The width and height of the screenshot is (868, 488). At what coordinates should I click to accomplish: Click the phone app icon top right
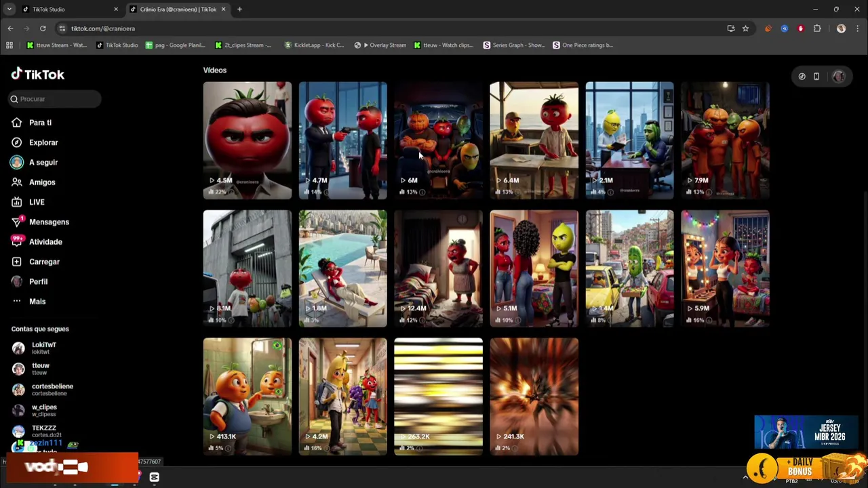point(816,77)
